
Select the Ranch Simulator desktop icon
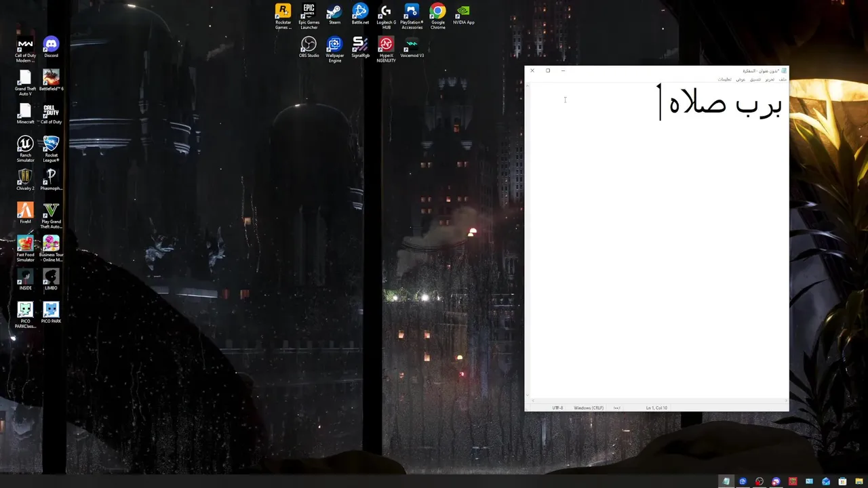(25, 149)
